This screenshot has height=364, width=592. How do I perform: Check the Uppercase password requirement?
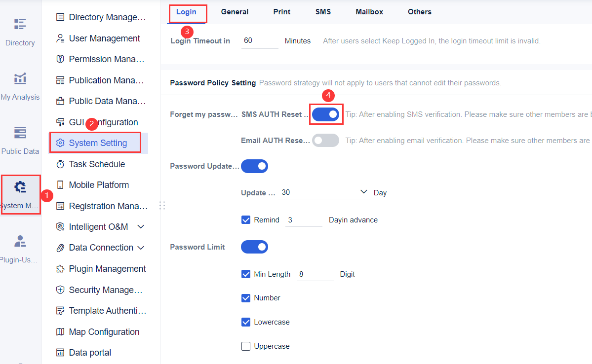click(x=246, y=346)
